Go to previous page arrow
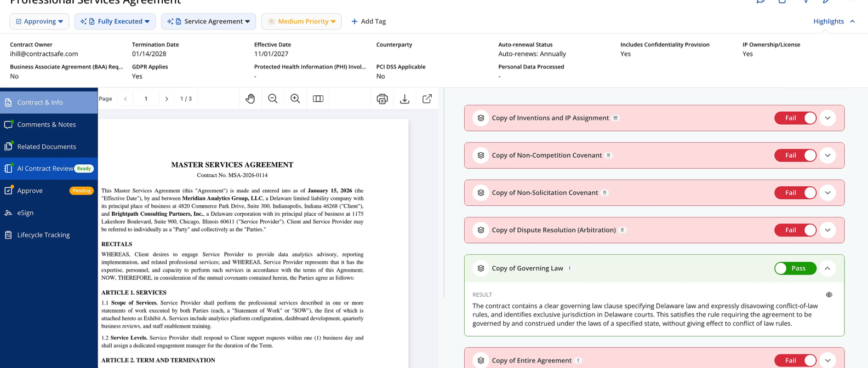This screenshot has width=868, height=368. click(x=125, y=99)
